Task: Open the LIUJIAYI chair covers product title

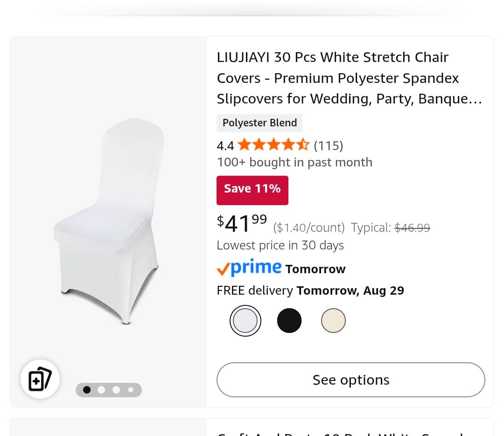Action: click(x=349, y=78)
